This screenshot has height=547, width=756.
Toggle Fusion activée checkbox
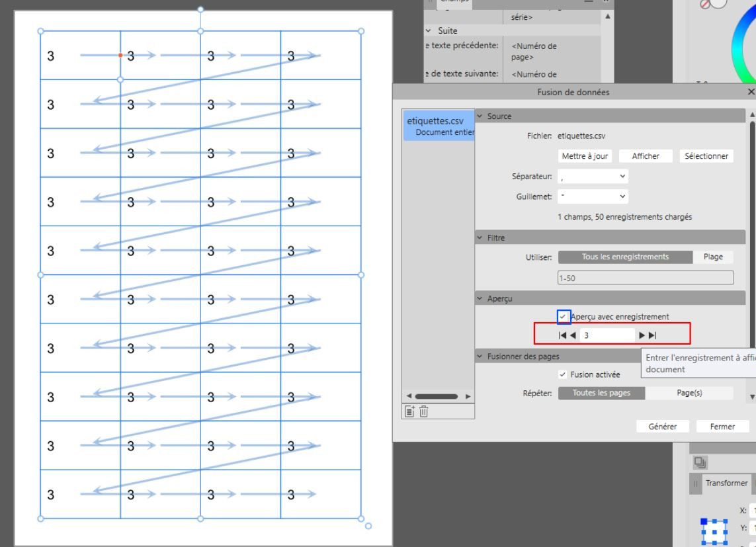pyautogui.click(x=563, y=374)
